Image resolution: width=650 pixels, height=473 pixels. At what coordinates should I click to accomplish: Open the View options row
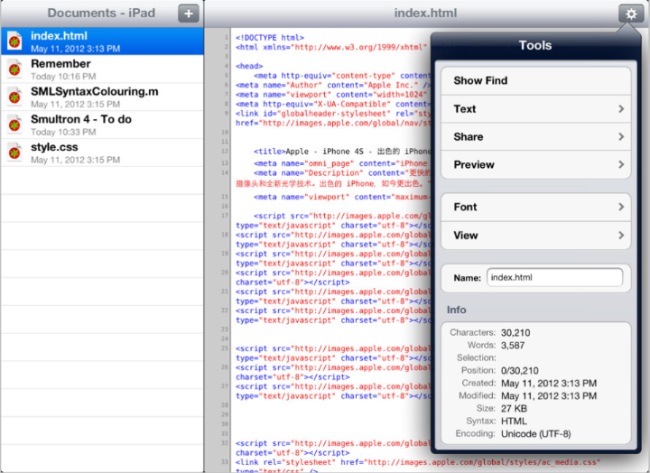tap(535, 235)
